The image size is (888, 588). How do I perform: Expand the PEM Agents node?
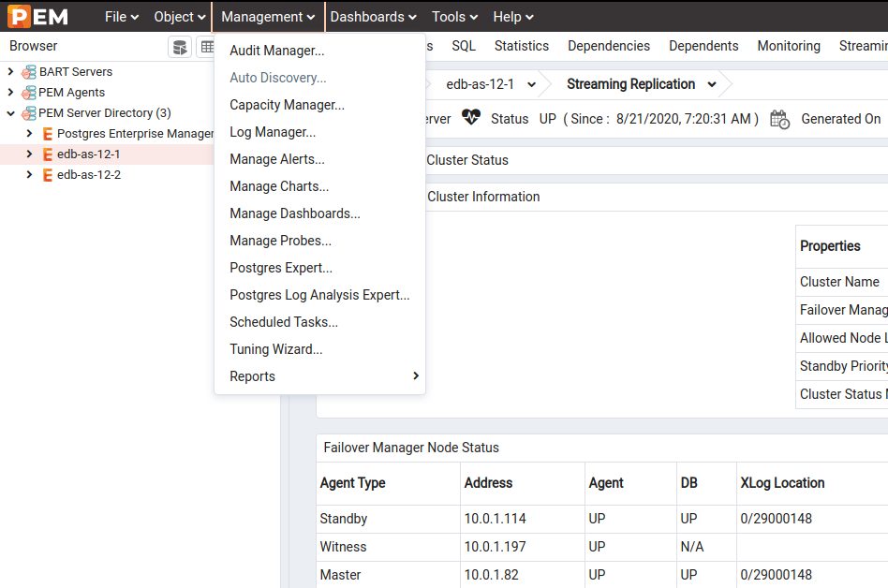(x=10, y=92)
